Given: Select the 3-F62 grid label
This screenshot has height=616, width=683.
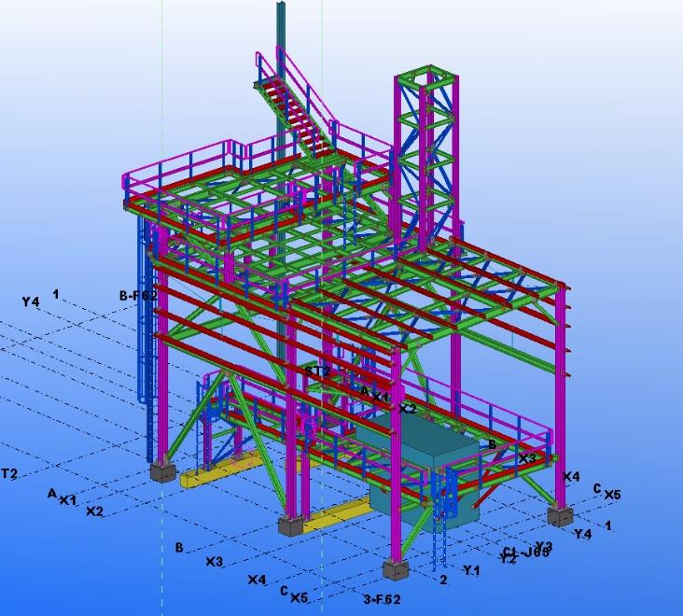Looking at the screenshot, I should coord(382,599).
